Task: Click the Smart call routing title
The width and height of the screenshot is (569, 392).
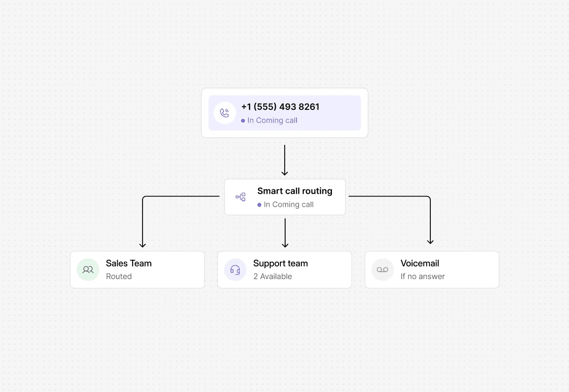Action: pos(295,191)
